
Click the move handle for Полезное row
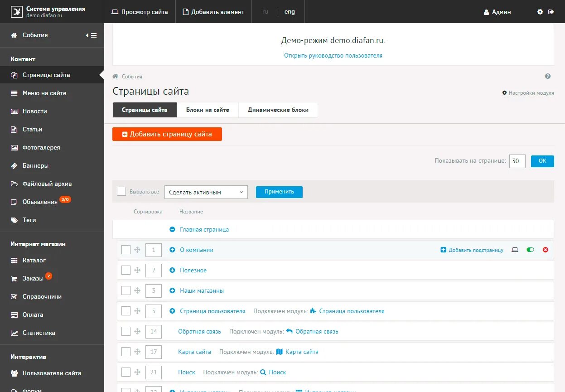tap(137, 270)
